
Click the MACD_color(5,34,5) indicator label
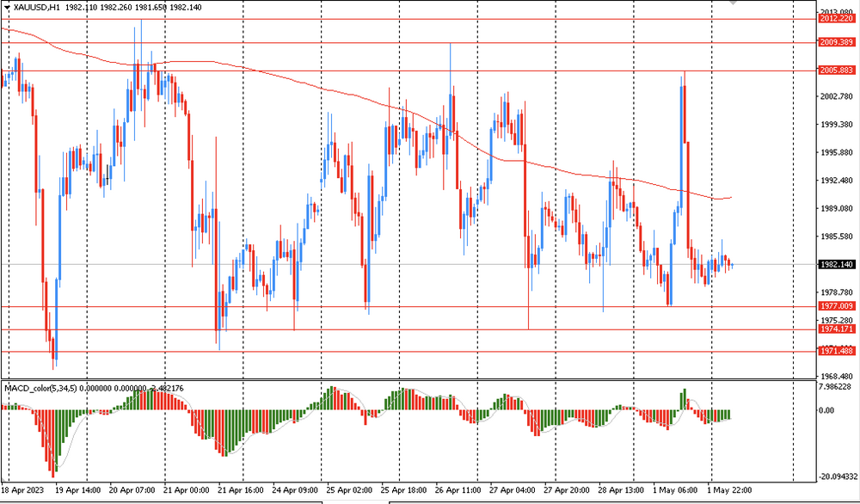click(41, 389)
